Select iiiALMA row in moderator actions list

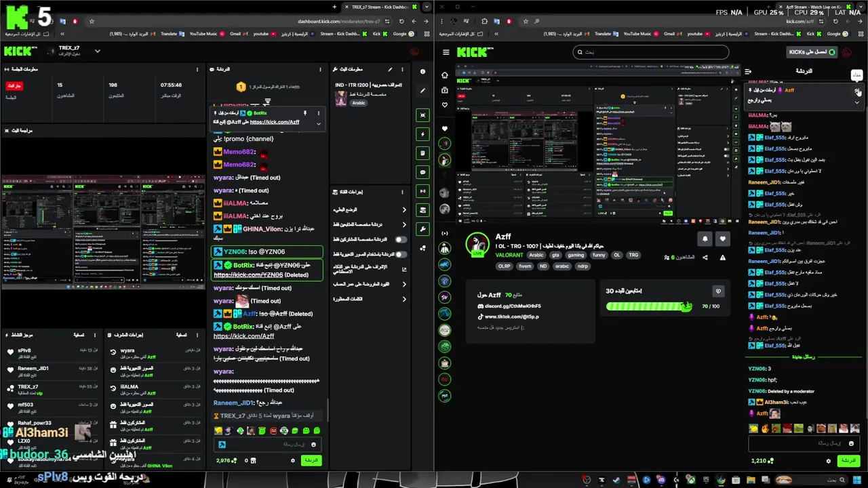155,390
